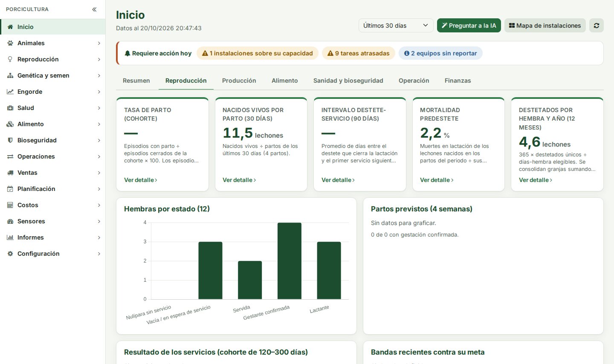
Task: Click the venus icon beside Reproducción
Action: (10, 59)
